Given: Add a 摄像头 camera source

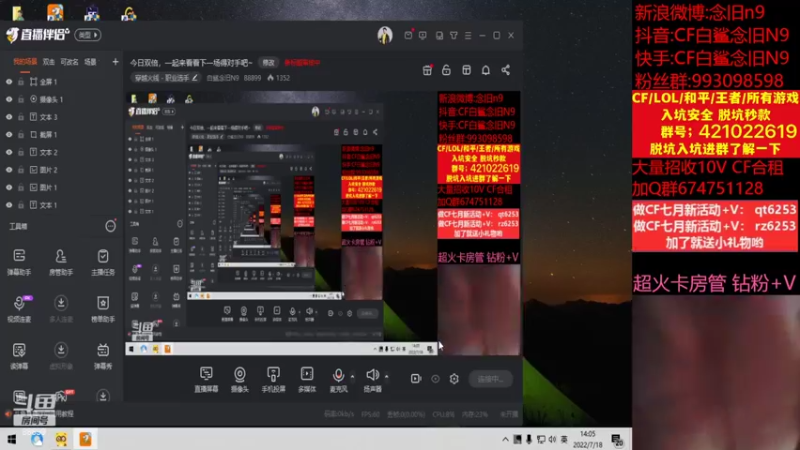Looking at the screenshot, I should (x=239, y=379).
